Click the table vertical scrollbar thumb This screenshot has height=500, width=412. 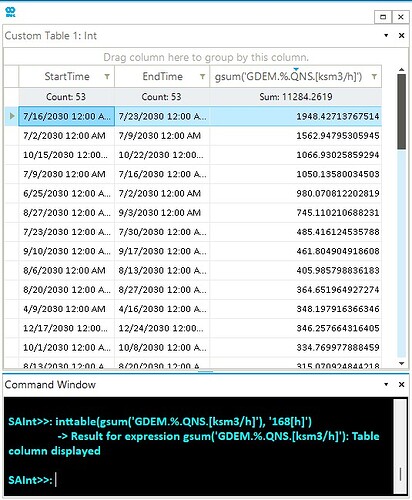tap(402, 112)
